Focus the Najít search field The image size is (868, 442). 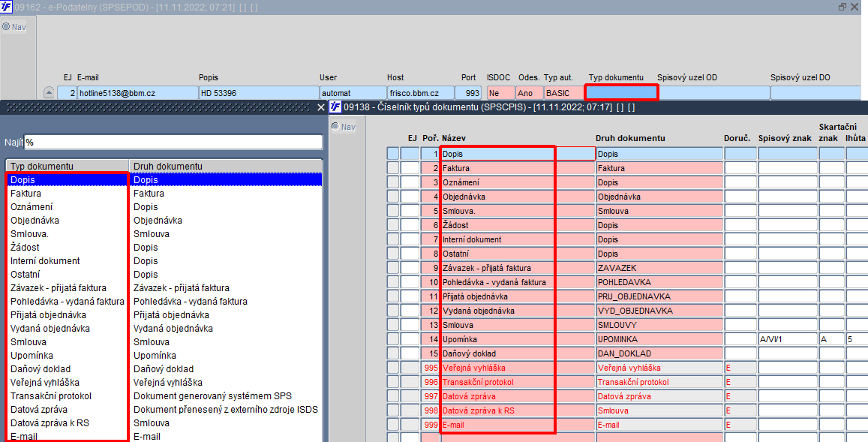[173, 143]
